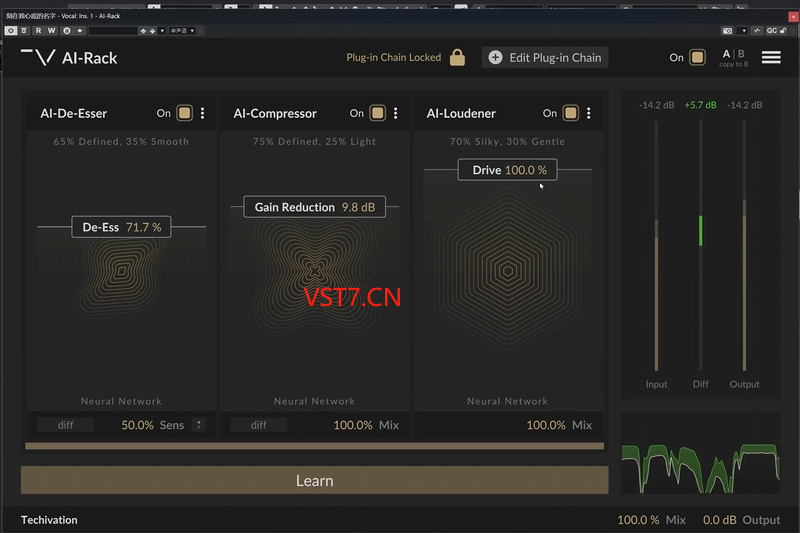Load next preset with down arrow
Viewport: 800px width, 533px height.
[x=153, y=31]
